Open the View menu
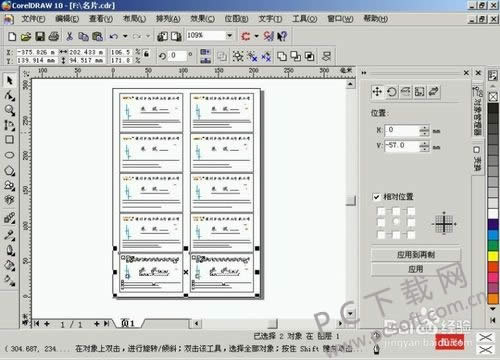 point(101,19)
